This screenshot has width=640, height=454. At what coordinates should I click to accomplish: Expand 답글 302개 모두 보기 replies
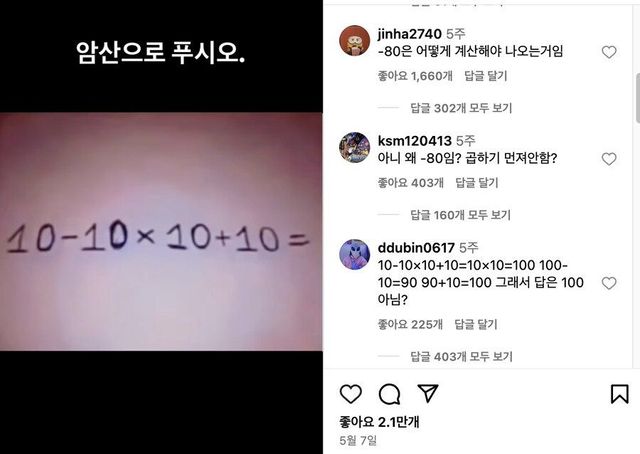(x=461, y=108)
